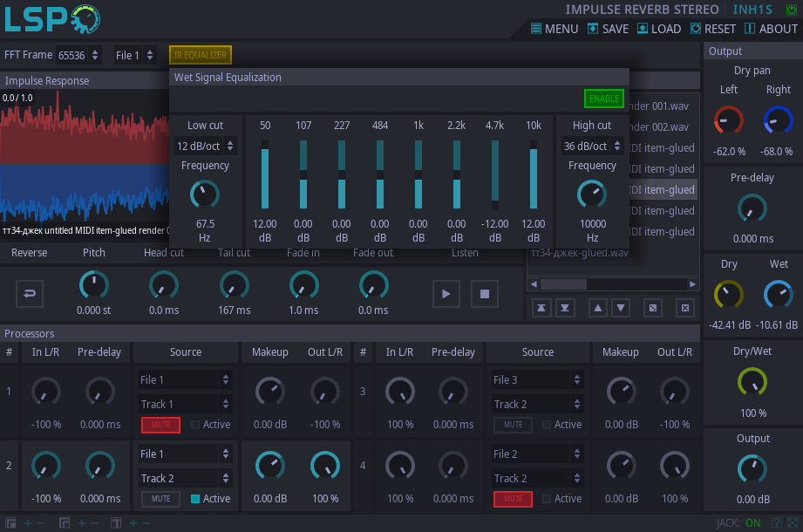Toggle plugin power button near INH1S
This screenshot has height=532, width=803.
(791, 10)
